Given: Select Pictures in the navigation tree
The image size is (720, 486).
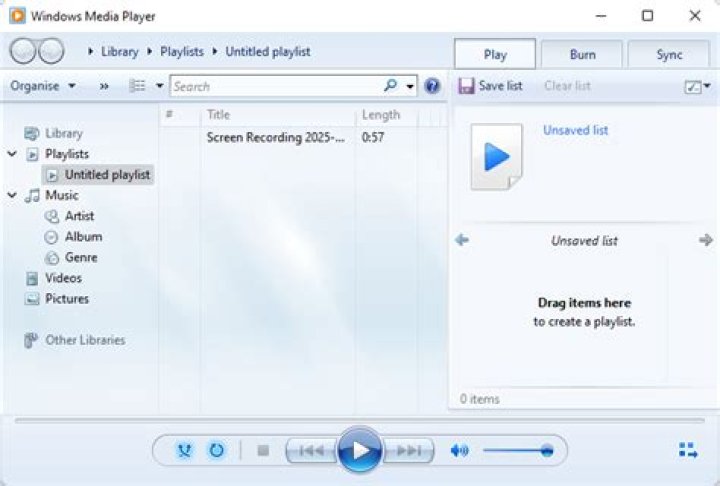Looking at the screenshot, I should click(67, 299).
